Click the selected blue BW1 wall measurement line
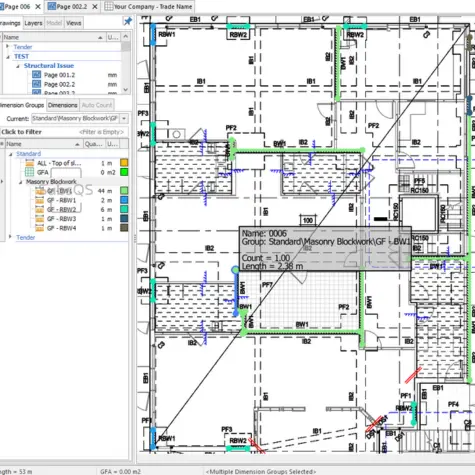 coord(236,292)
